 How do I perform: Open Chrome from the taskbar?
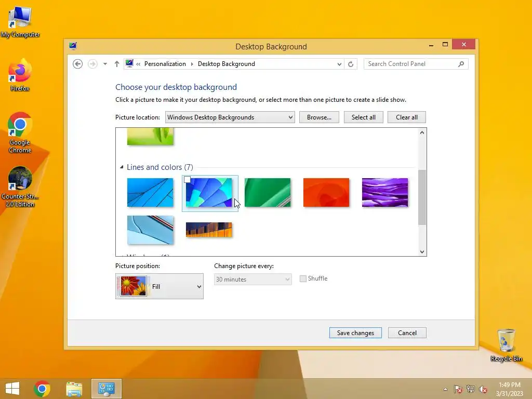[42, 389]
